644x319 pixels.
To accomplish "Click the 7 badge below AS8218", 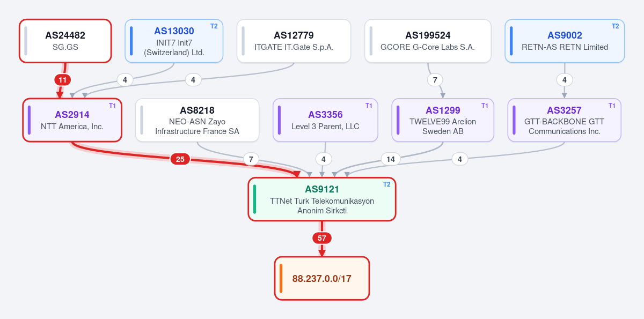I will click(251, 159).
